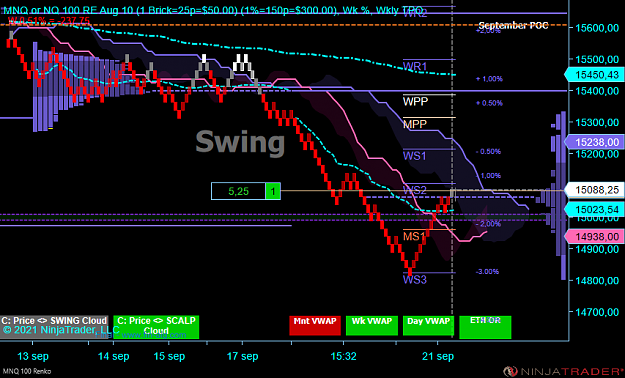Click the 14 sep date label
This screenshot has height=378, width=625.
(x=114, y=356)
